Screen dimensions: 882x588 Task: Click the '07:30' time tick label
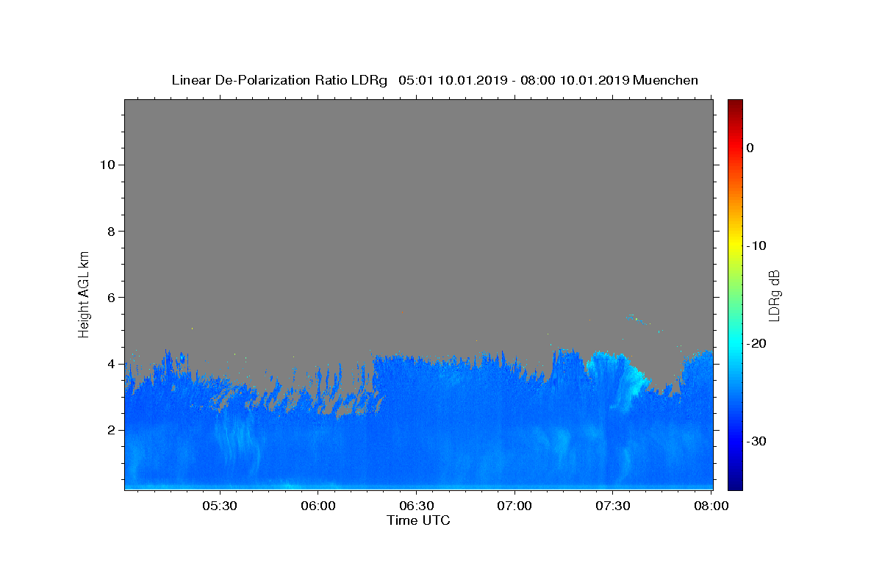pos(613,506)
